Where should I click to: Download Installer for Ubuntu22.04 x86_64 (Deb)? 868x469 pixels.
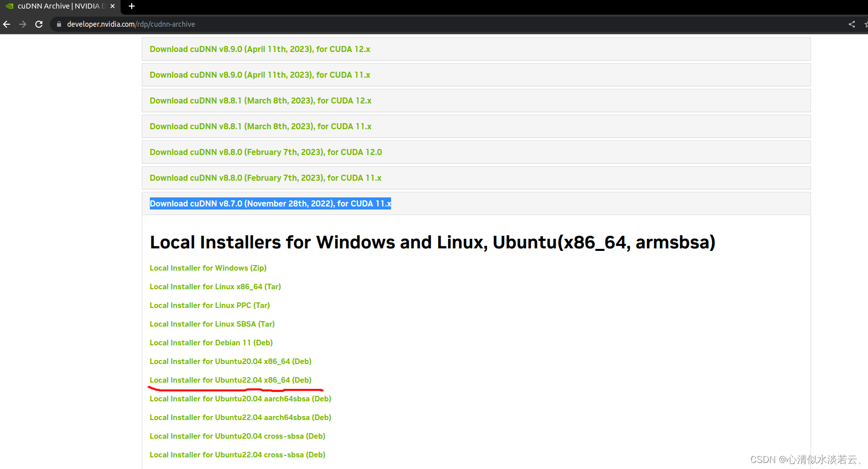231,380
